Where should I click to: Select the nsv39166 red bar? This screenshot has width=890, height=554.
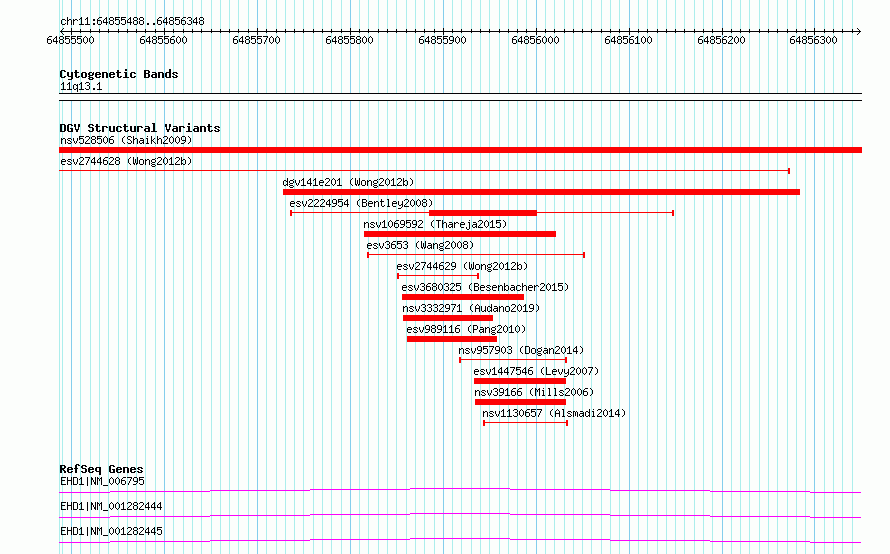click(520, 402)
